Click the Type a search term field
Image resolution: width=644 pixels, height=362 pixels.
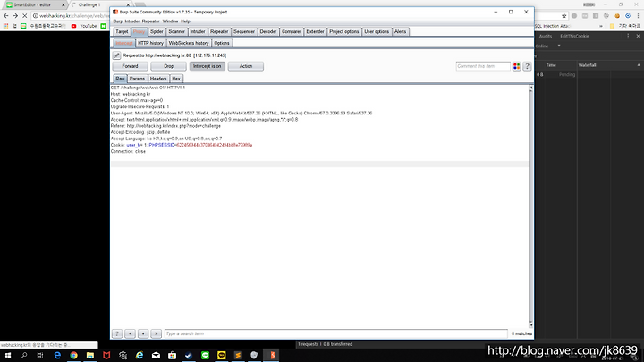coord(336,333)
